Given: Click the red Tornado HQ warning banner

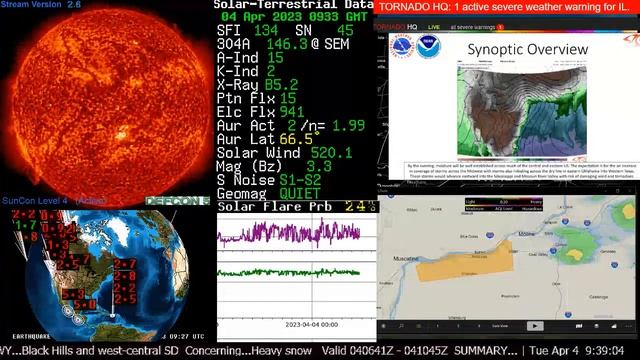Looking at the screenshot, I should click(506, 7).
